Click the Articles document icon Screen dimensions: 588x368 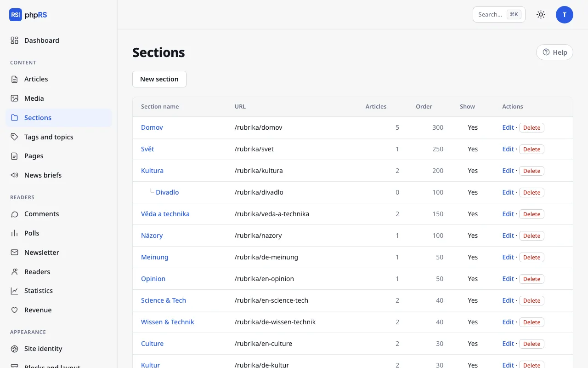click(x=15, y=79)
